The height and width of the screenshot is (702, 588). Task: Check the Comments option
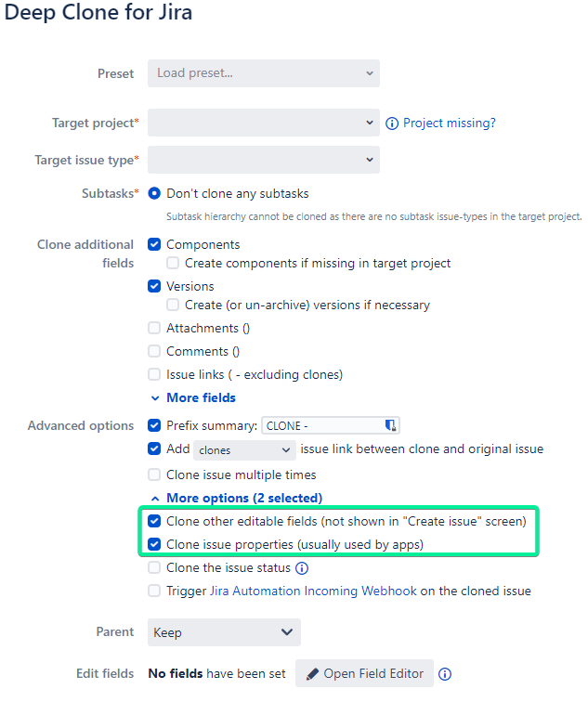click(154, 351)
